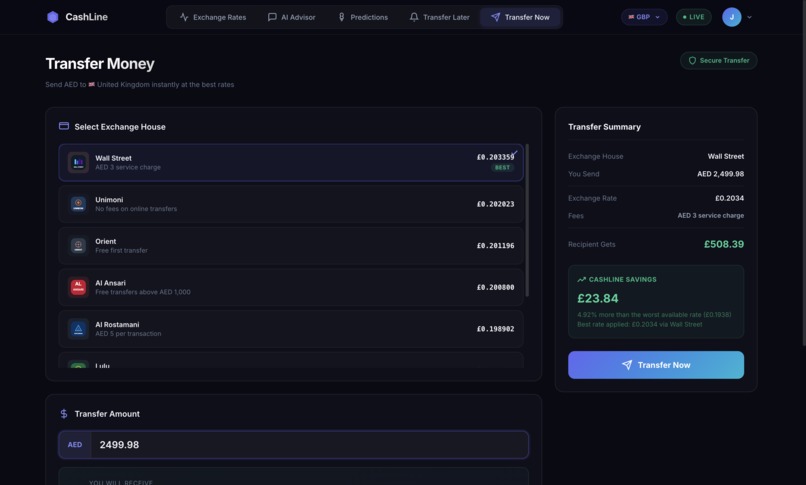Screen dimensions: 806x485
Task: Switch to the AI Advisor tab
Action: (291, 17)
